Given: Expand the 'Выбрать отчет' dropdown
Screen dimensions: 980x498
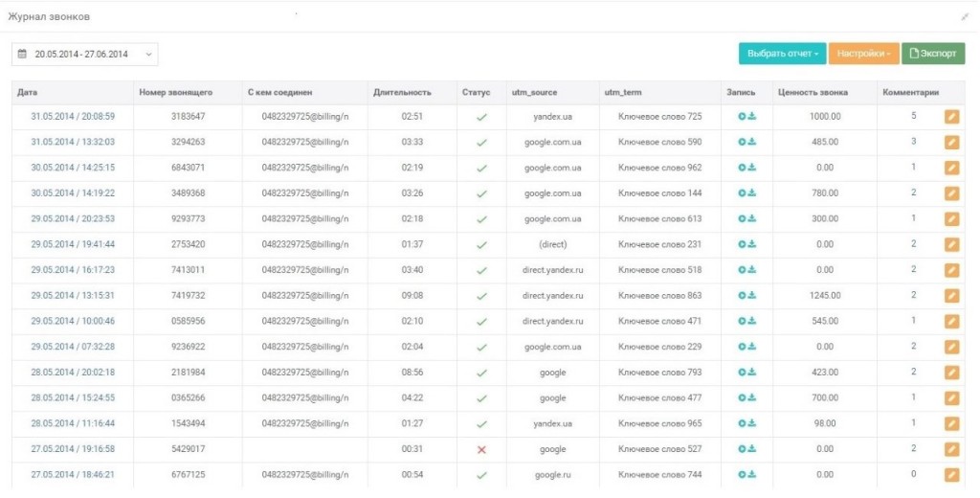Looking at the screenshot, I should pyautogui.click(x=782, y=55).
